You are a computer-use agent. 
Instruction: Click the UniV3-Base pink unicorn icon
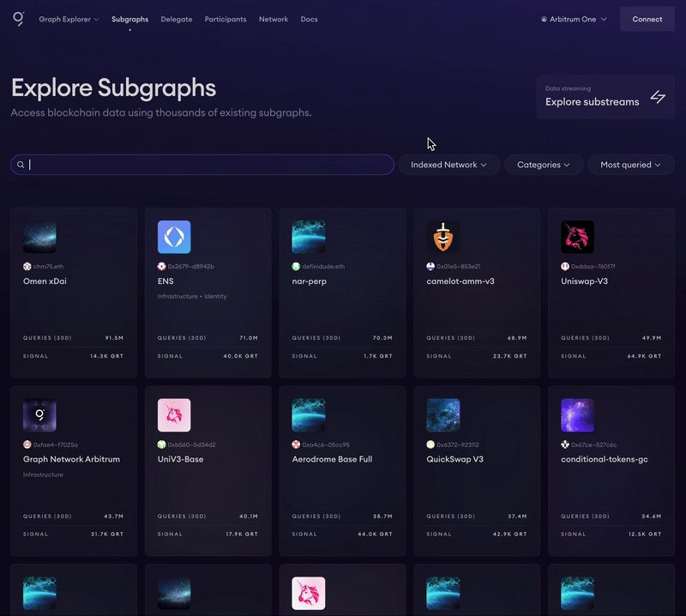(x=174, y=415)
